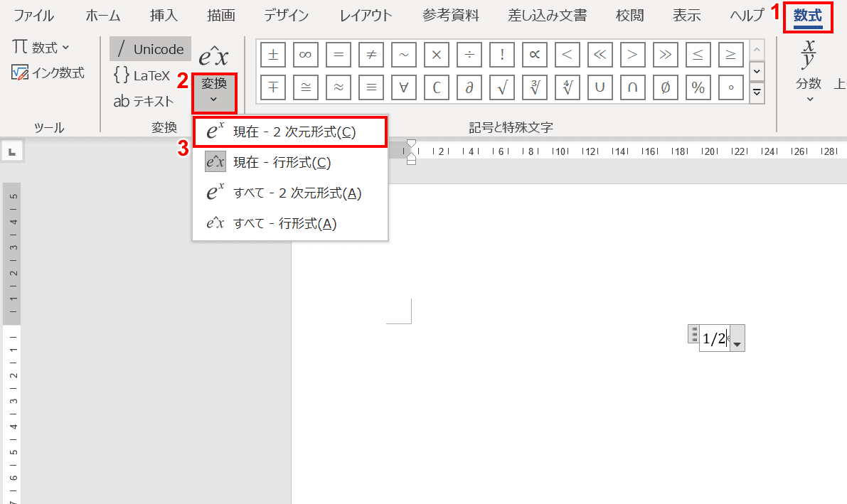The width and height of the screenshot is (847, 504).
Task: Insert the almost-equal (≈) symbol
Action: (x=339, y=87)
